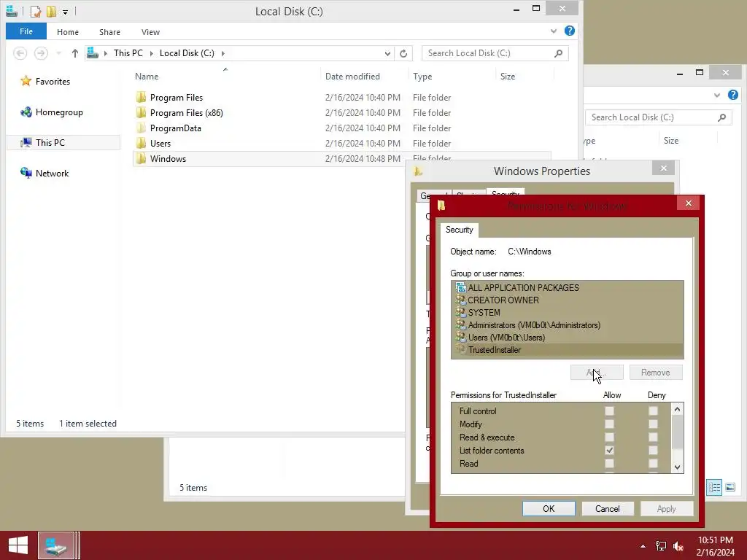Check Deny for Read & execute
Screen dimensions: 747x560
pos(653,437)
